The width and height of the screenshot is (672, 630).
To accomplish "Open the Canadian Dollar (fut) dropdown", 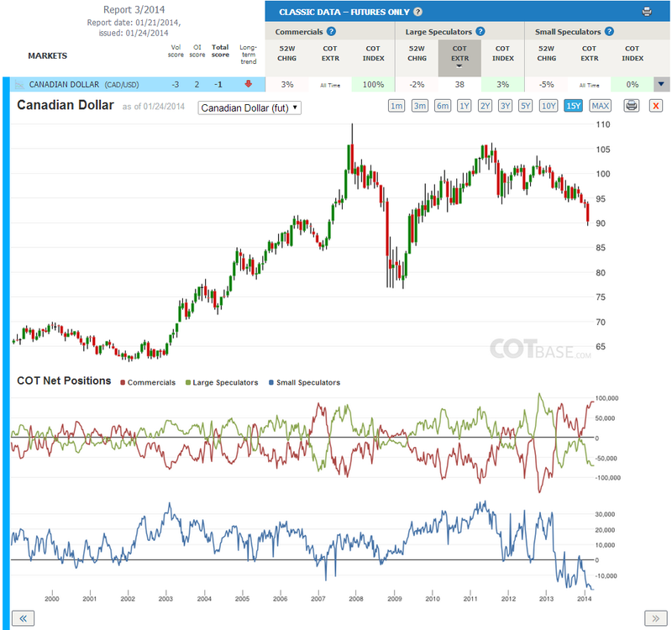I will (x=249, y=108).
